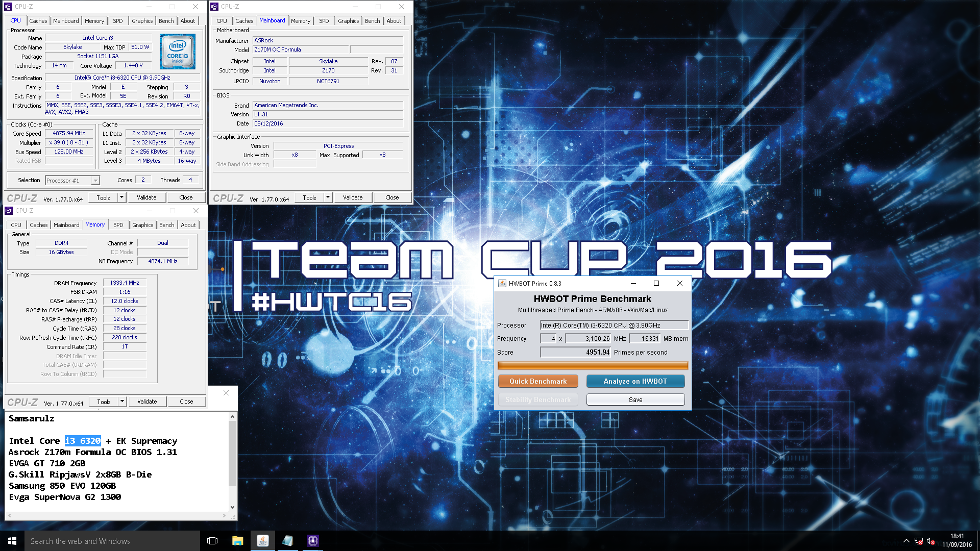This screenshot has width=980, height=551.
Task: Click Notepad scroll-down arrow
Action: 232,507
